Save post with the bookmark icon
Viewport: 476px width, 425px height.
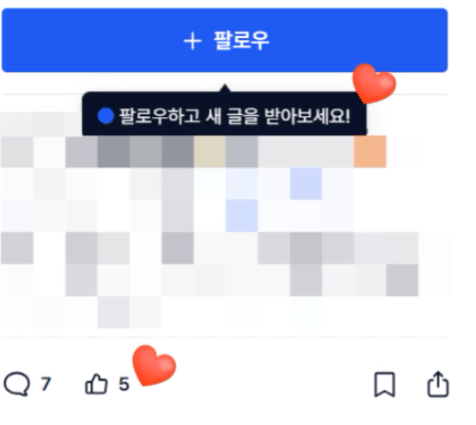pyautogui.click(x=385, y=385)
